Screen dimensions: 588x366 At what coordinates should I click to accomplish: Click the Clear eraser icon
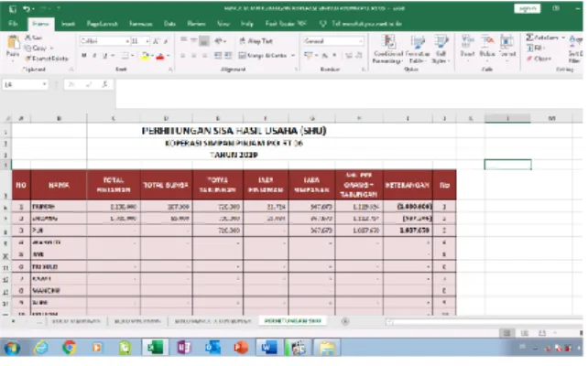529,59
